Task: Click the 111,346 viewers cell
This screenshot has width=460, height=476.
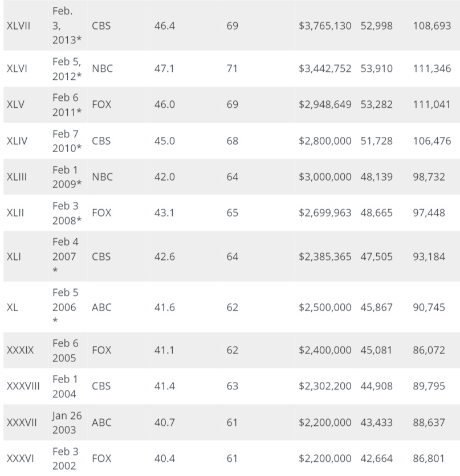Action: [x=431, y=68]
